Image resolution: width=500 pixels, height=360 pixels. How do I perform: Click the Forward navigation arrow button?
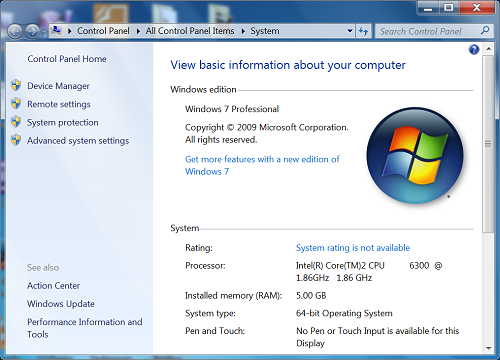click(x=32, y=32)
